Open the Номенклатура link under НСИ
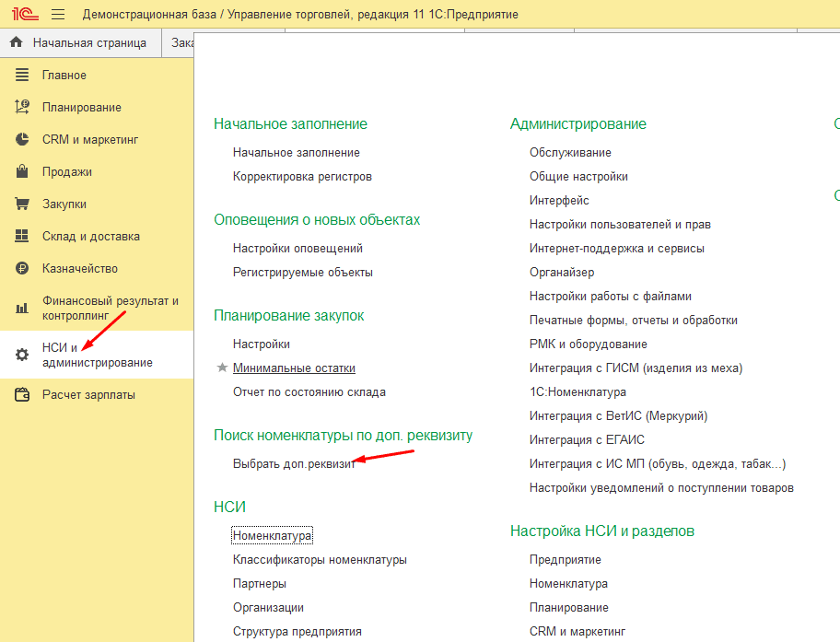The width and height of the screenshot is (840, 642). (x=272, y=535)
